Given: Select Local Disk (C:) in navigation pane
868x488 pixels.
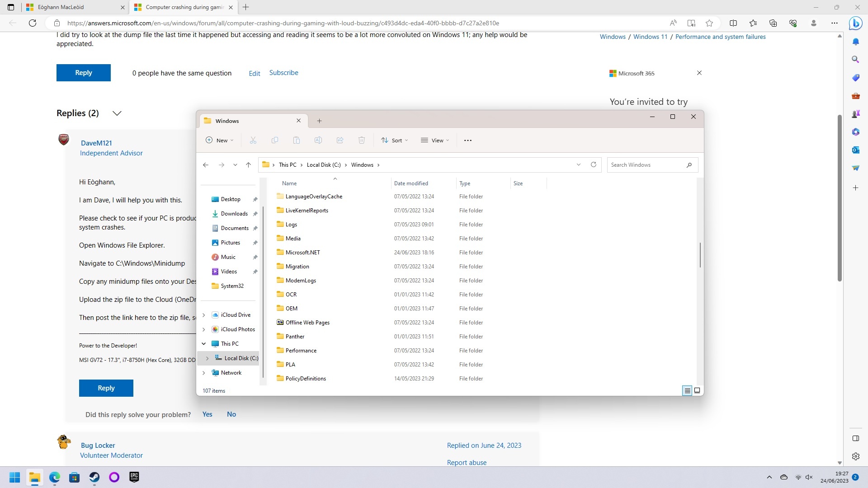Looking at the screenshot, I should point(241,358).
